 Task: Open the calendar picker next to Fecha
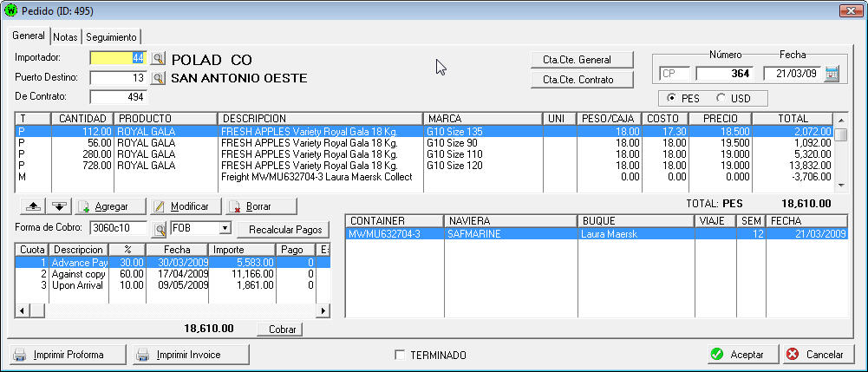(832, 74)
